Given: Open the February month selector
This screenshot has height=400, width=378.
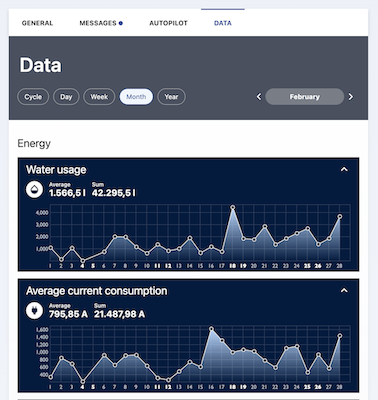Looking at the screenshot, I should [305, 97].
